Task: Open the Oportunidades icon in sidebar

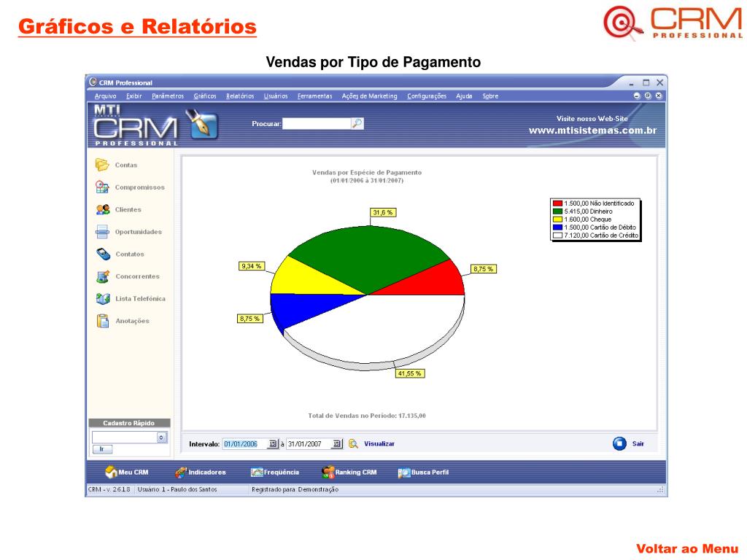Action: (x=102, y=232)
